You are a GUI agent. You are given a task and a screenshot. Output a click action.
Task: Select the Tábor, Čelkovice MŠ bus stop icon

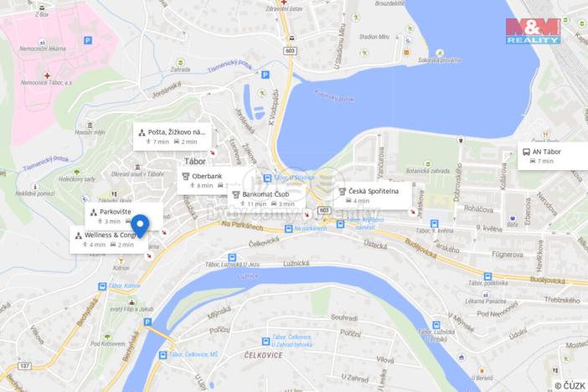click(162, 355)
